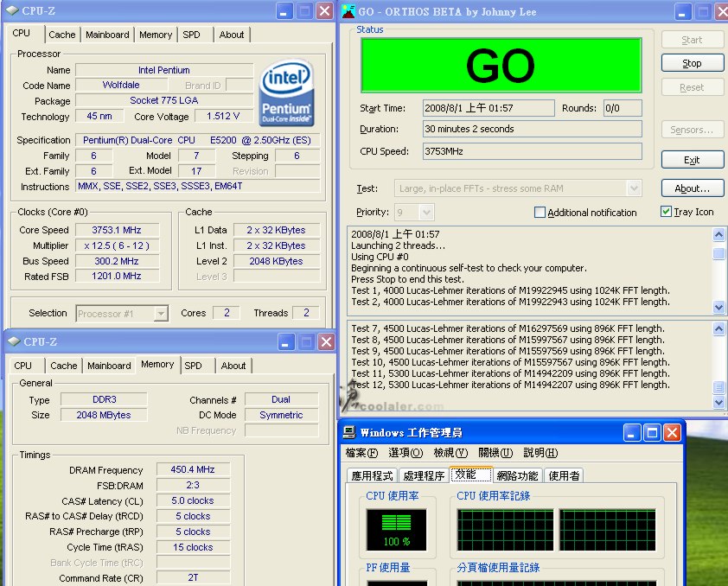Screen dimensions: 728x586
Task: Click the CPU usage meter in Task Manager
Action: pos(396,530)
